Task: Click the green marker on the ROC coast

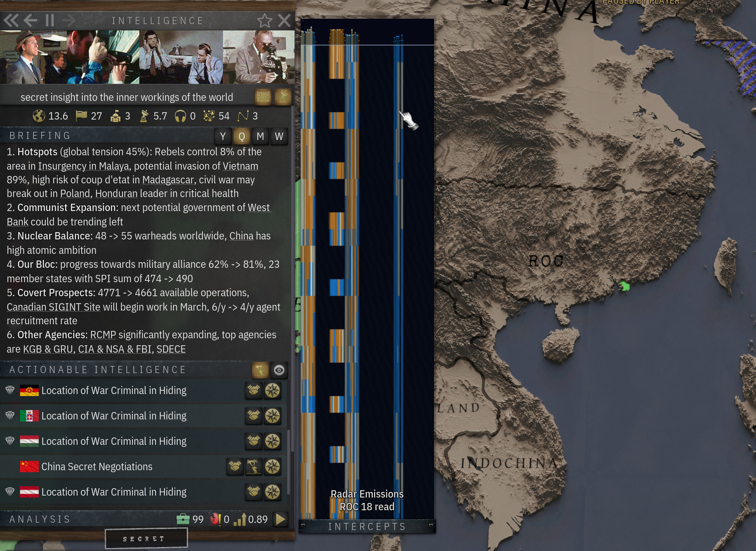Action: tap(624, 286)
